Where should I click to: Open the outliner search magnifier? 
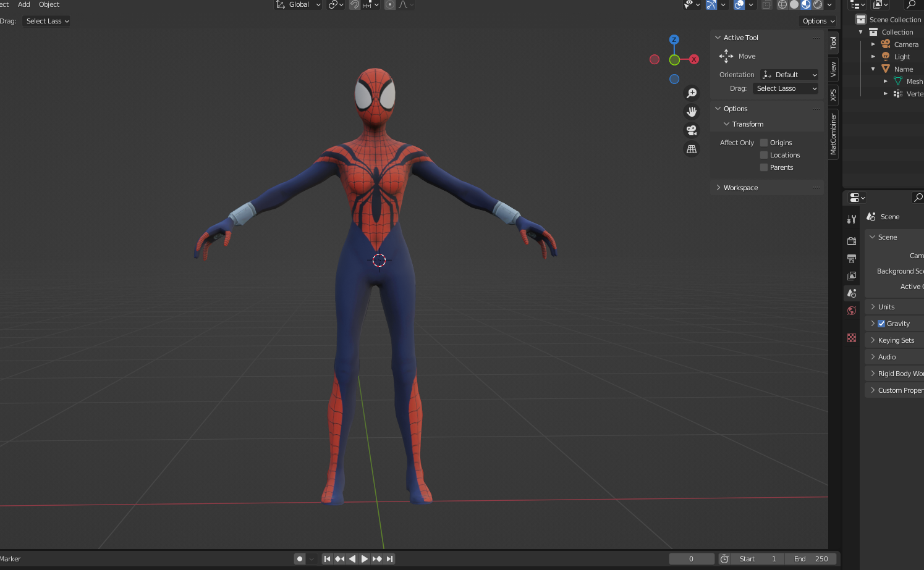pyautogui.click(x=911, y=5)
